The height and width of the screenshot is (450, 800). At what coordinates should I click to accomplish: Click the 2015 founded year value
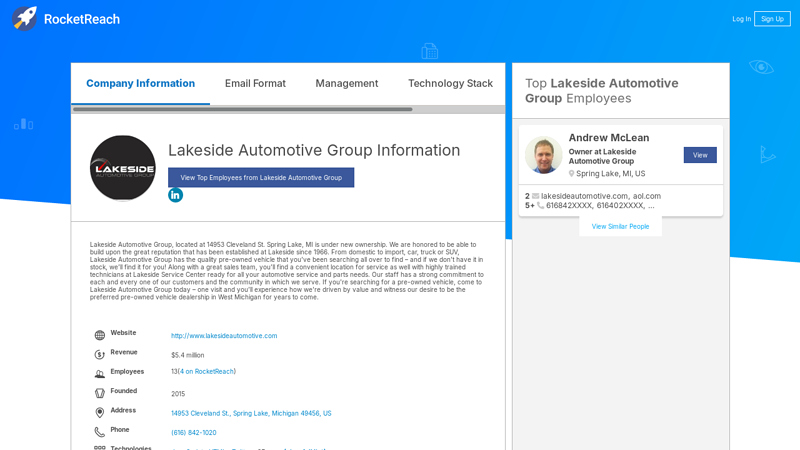click(x=178, y=394)
